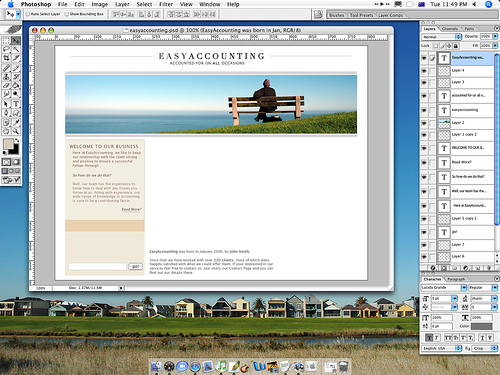The image size is (500, 375).
Task: Click the Brushes palette well tab
Action: tap(336, 15)
